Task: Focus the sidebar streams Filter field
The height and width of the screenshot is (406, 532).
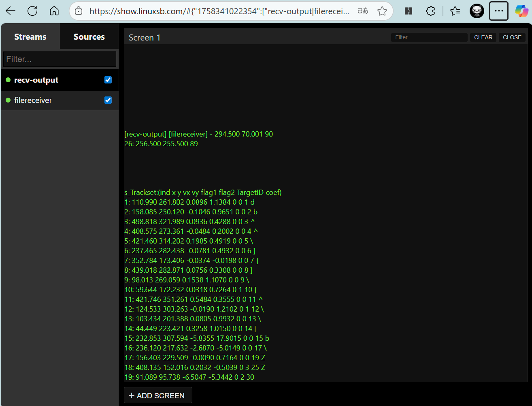Action: (60, 59)
